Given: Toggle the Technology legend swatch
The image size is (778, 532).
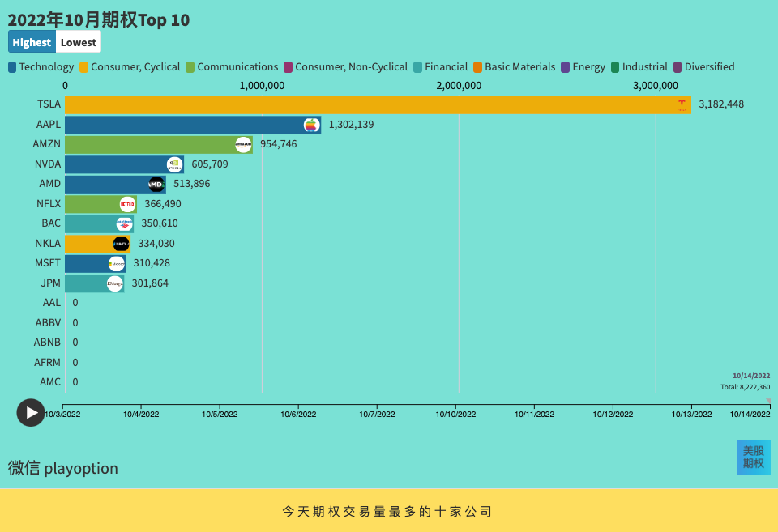Looking at the screenshot, I should click(12, 67).
